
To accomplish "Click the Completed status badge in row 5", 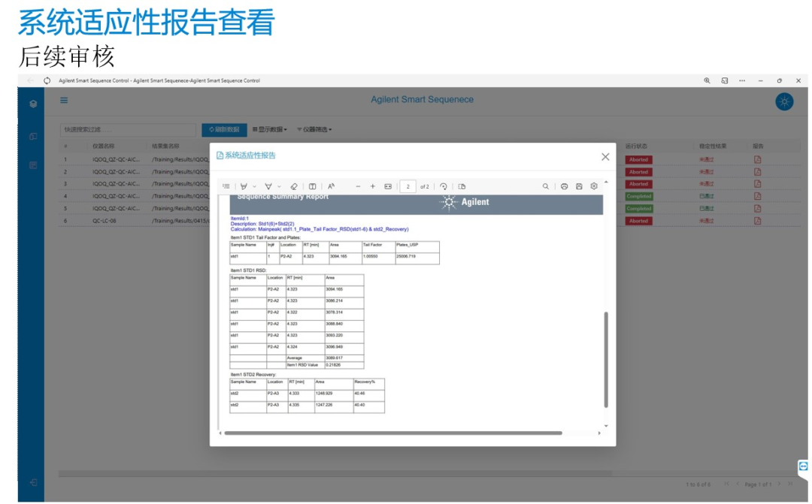I will pyautogui.click(x=639, y=209).
